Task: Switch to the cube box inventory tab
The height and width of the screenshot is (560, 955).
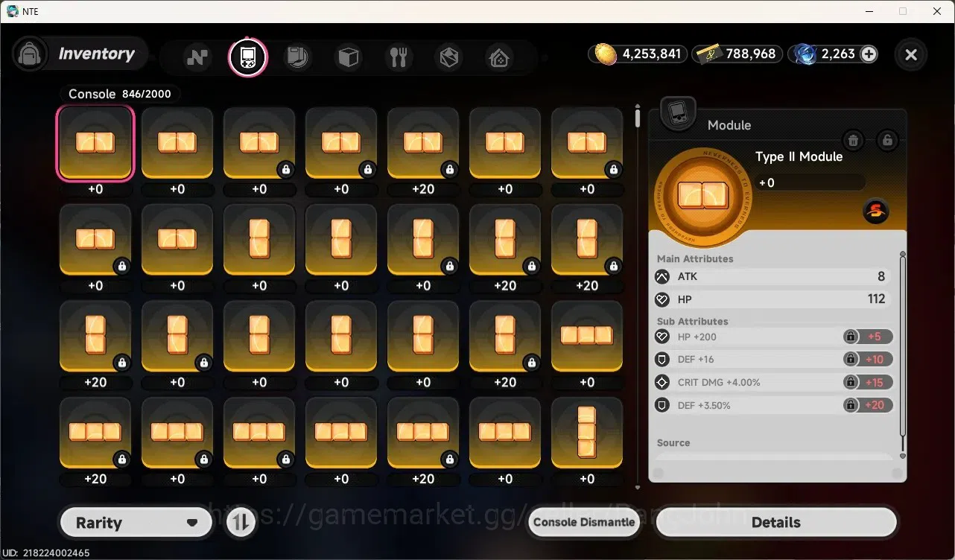Action: click(x=348, y=57)
